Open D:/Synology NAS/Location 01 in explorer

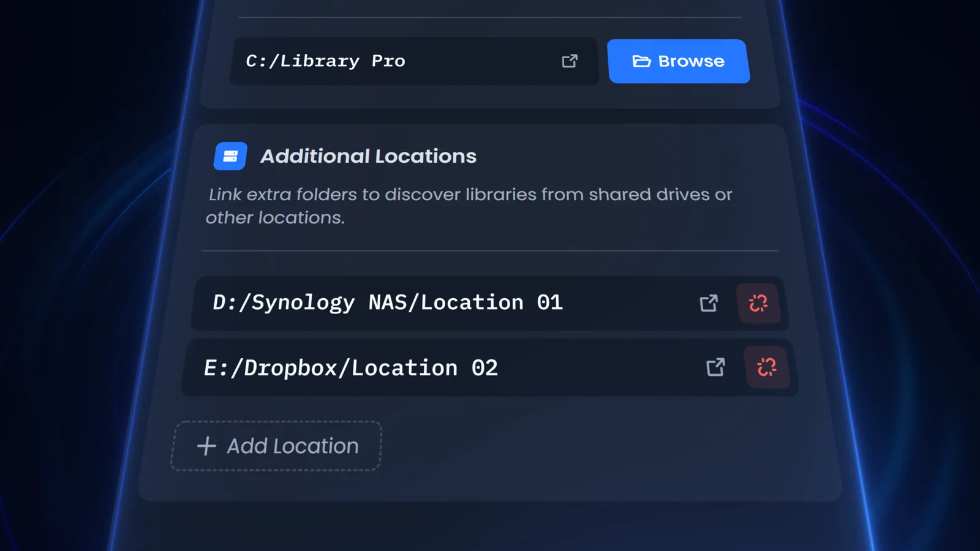point(709,303)
